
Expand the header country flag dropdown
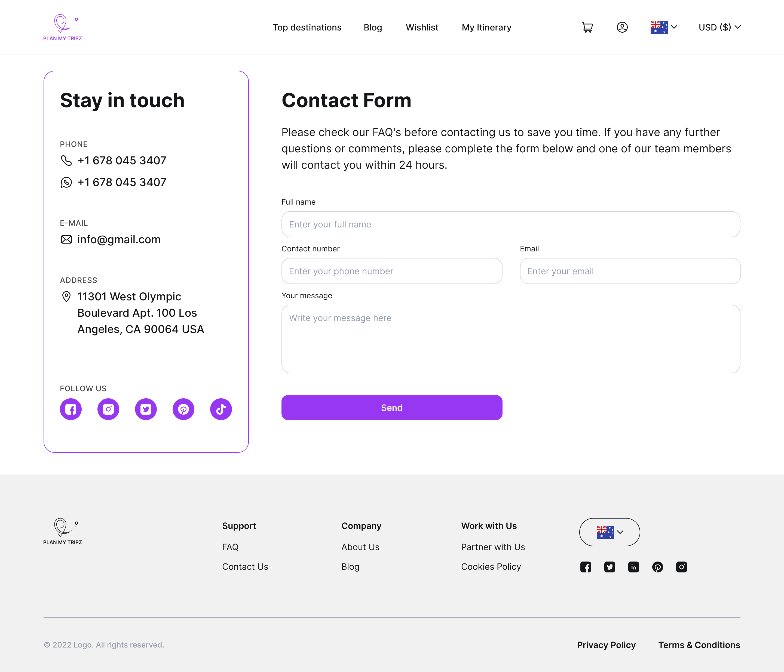(664, 27)
